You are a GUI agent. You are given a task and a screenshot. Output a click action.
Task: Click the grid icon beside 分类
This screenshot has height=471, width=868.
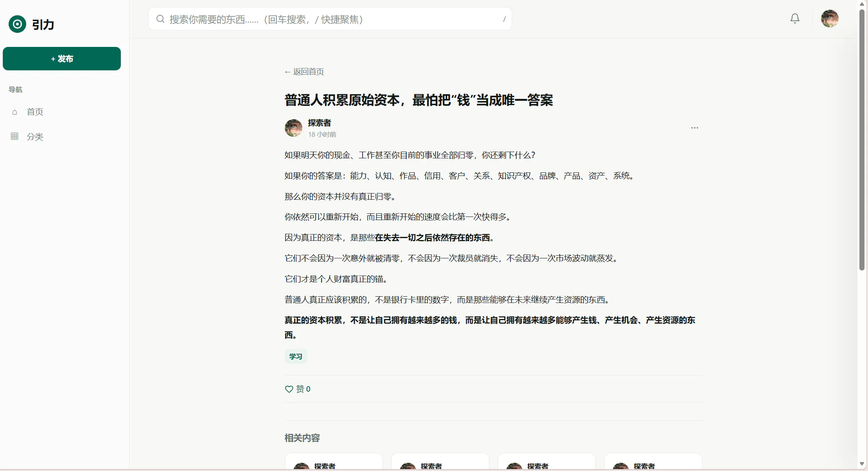[14, 136]
